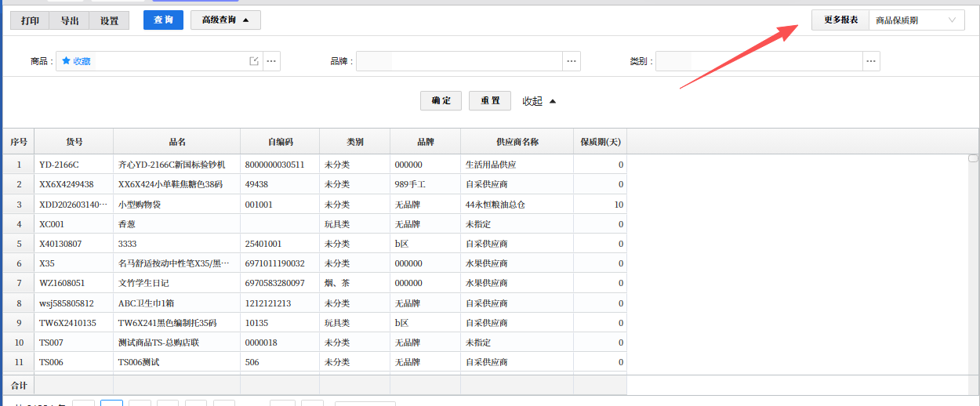This screenshot has height=406, width=980.
Task: Click the 导出 export button
Action: coord(70,21)
